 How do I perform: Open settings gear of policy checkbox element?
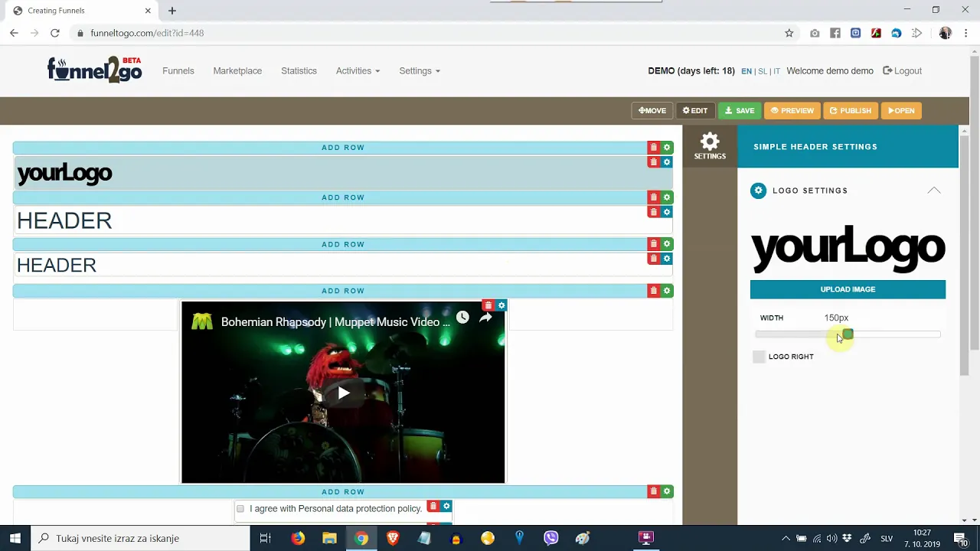coord(446,507)
